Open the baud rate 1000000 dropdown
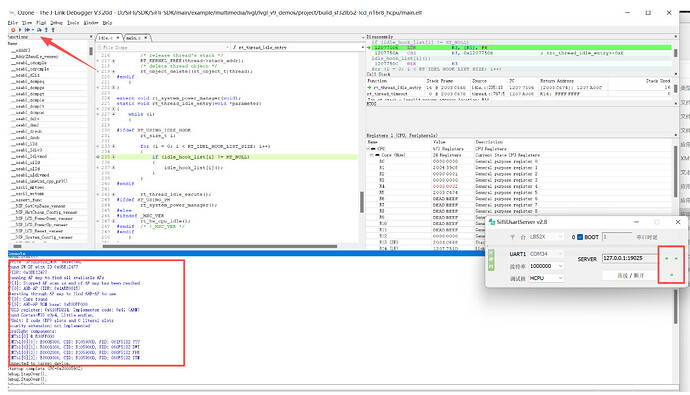This screenshot has width=690, height=395. click(x=546, y=266)
